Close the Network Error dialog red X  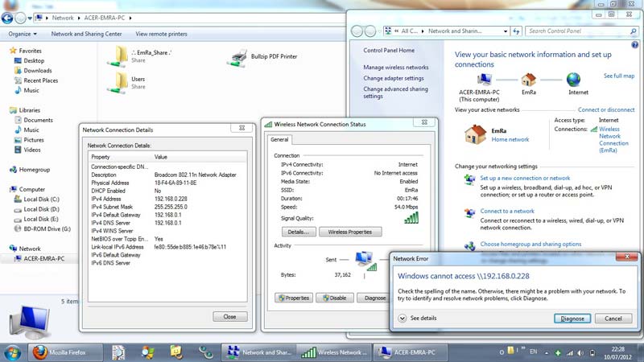point(627,257)
